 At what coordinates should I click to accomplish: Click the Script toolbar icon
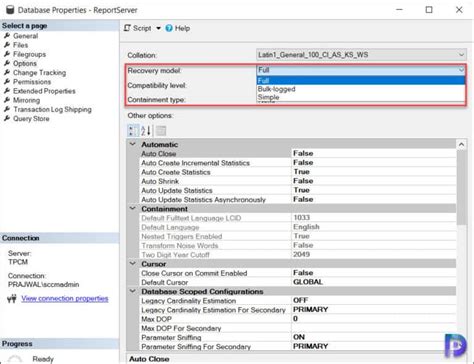(127, 28)
